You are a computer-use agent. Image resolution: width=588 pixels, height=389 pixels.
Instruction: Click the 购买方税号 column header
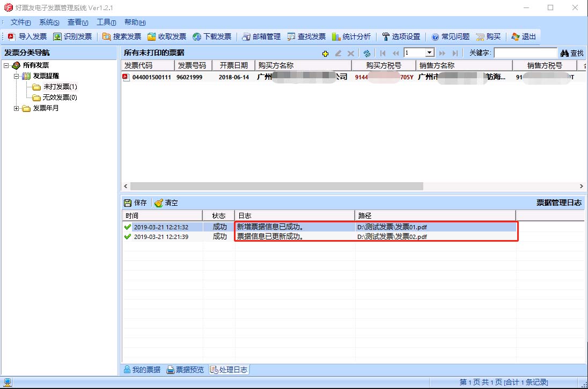[384, 65]
